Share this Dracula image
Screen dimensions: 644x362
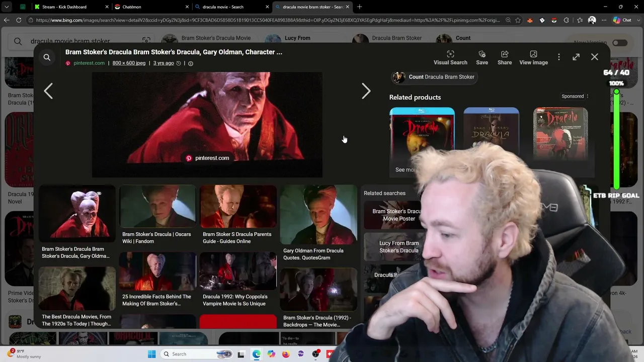[505, 58]
